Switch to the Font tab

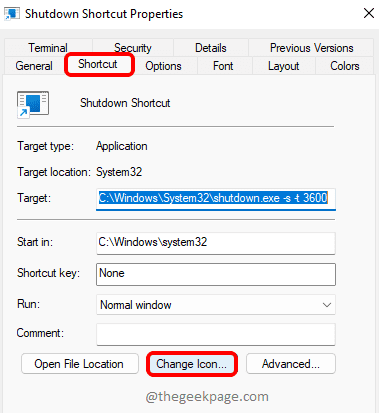pyautogui.click(x=223, y=66)
